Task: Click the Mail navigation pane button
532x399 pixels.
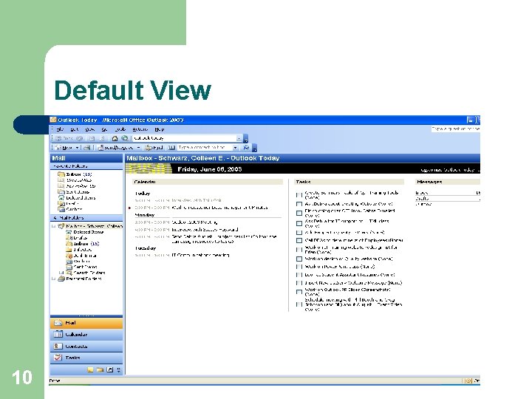Action: pyautogui.click(x=86, y=323)
